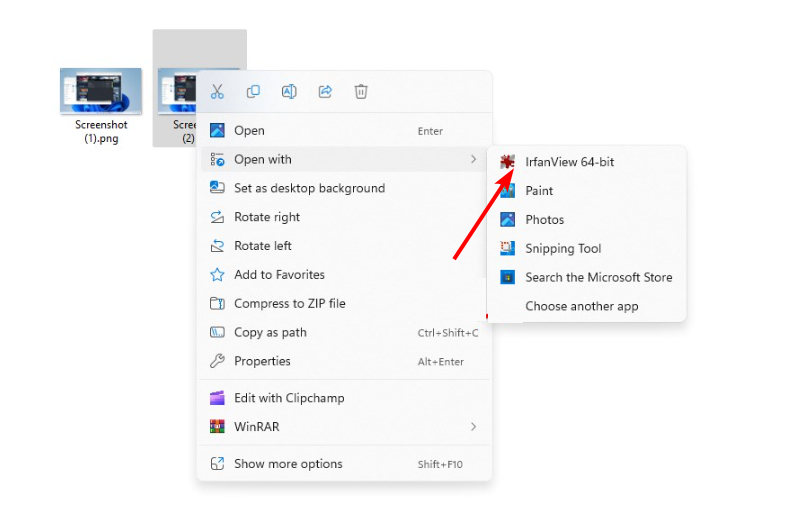Click the Delete trash can icon
This screenshot has height=514, width=810.
[361, 92]
